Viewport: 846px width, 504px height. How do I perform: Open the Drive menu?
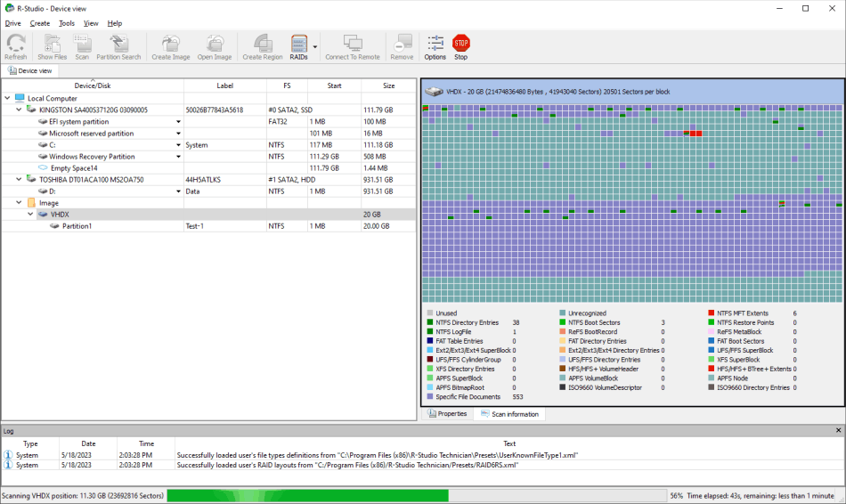(x=13, y=23)
